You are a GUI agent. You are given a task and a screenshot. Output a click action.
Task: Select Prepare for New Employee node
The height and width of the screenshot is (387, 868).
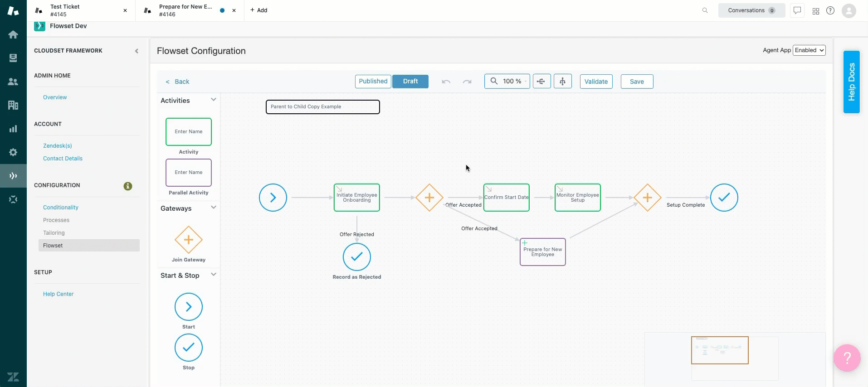(543, 252)
